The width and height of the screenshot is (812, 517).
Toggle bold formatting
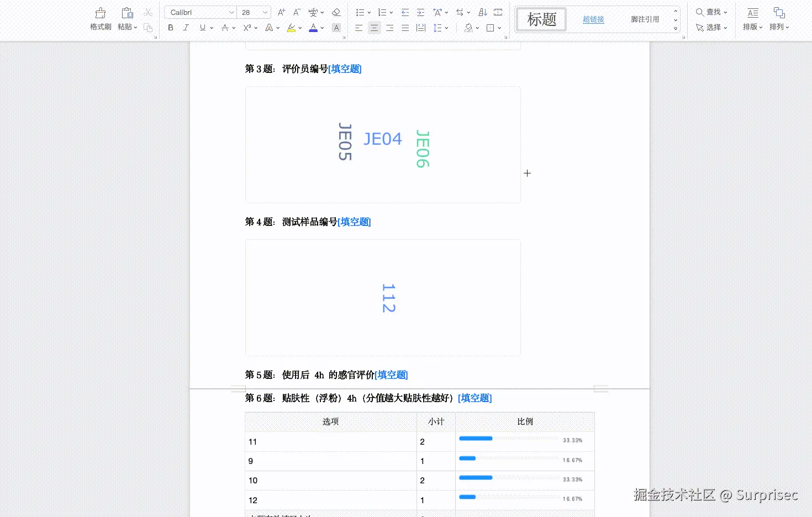(170, 27)
